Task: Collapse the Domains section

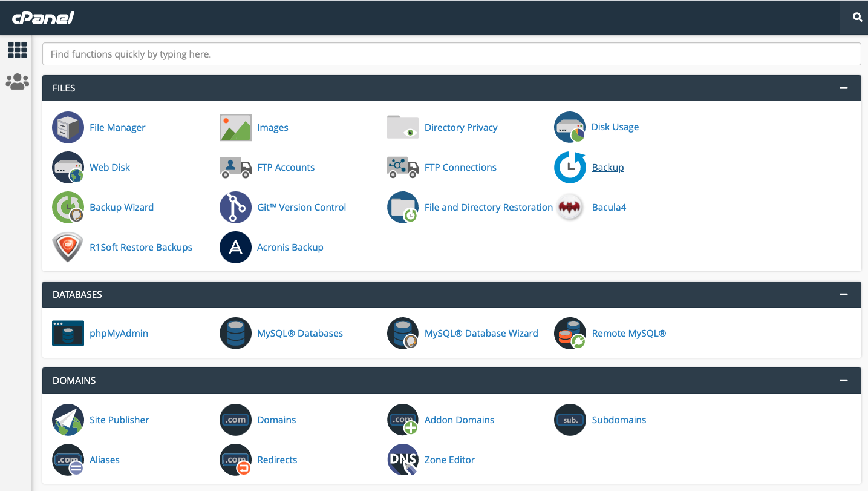Action: (843, 380)
